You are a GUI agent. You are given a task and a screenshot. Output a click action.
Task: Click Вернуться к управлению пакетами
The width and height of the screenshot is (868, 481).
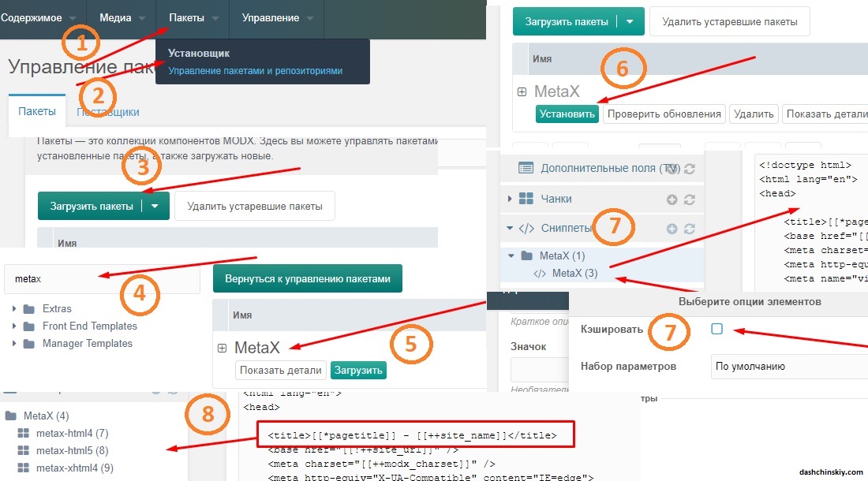306,278
